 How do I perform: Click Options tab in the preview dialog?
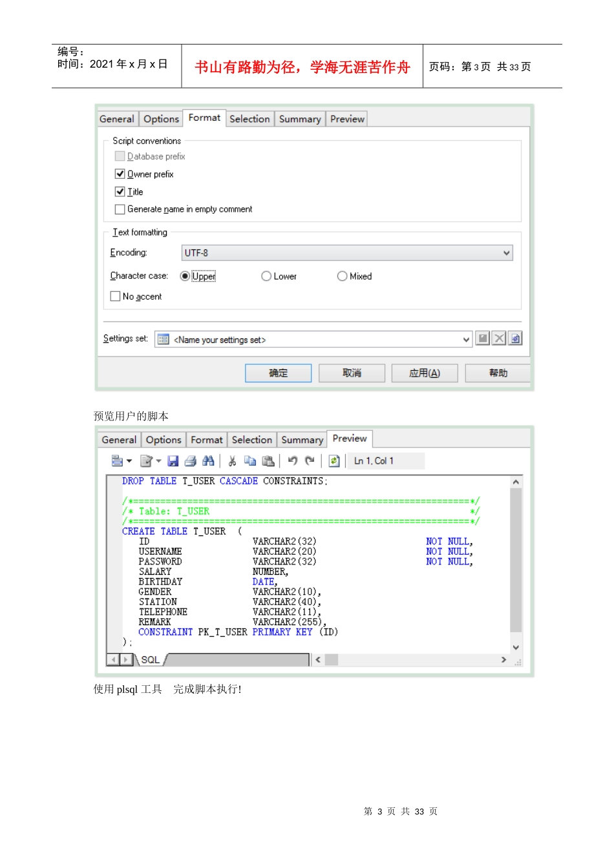click(x=164, y=440)
